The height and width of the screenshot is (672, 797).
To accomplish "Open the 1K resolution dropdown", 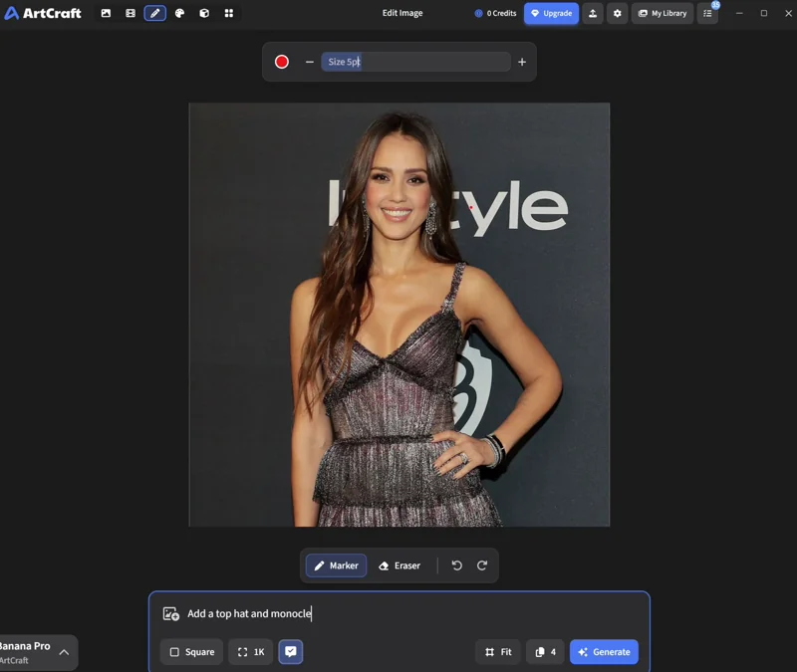I will click(x=251, y=652).
